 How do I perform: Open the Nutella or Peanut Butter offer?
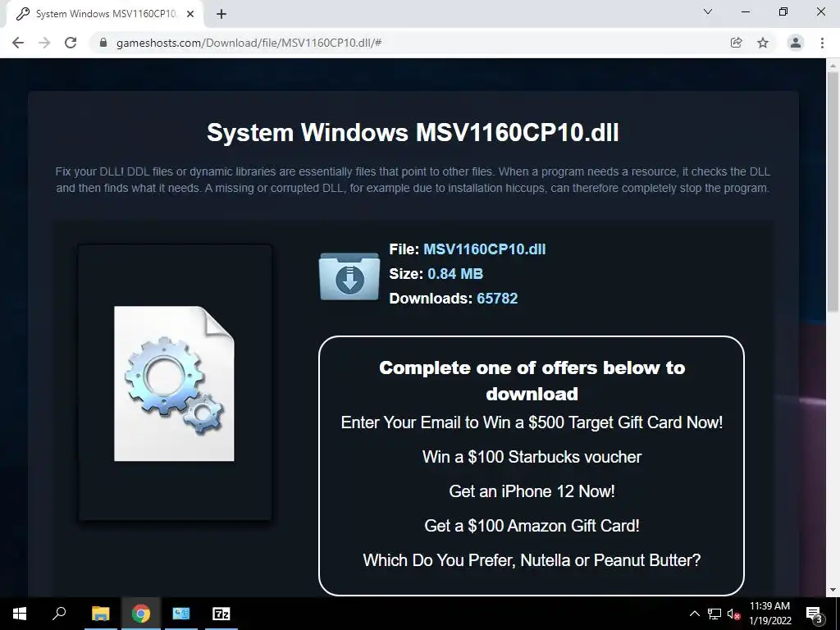click(x=532, y=559)
